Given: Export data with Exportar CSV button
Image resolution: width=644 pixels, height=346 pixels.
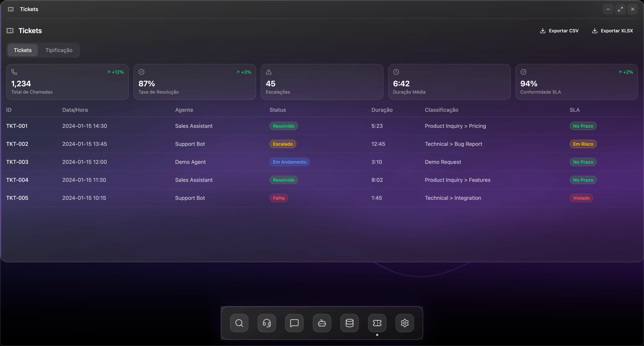Looking at the screenshot, I should coord(559,31).
